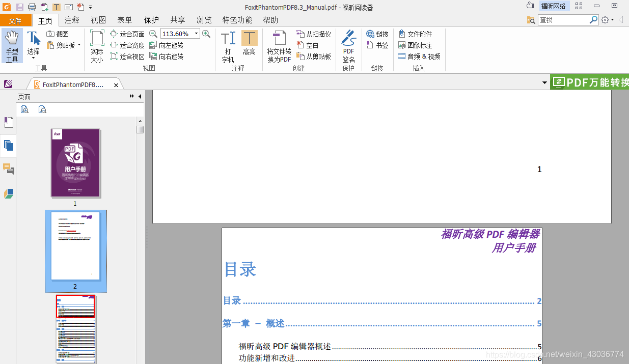Open the 特色功能 ribbon tab
This screenshot has width=629, height=364.
click(x=237, y=20)
